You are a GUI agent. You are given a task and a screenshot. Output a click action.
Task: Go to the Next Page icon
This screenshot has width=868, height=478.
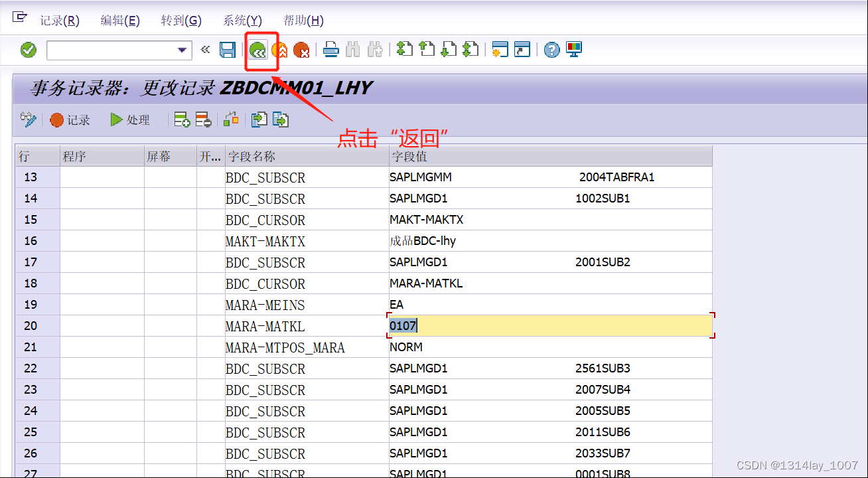449,49
